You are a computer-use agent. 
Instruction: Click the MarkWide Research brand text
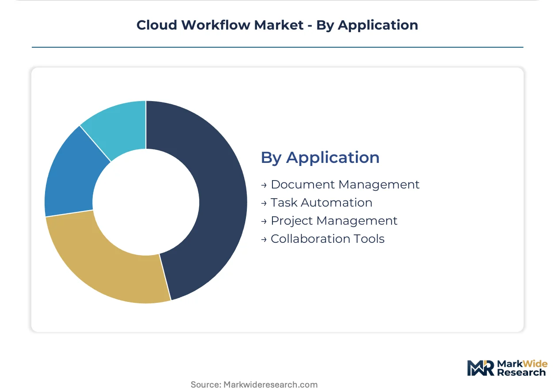tap(522, 368)
